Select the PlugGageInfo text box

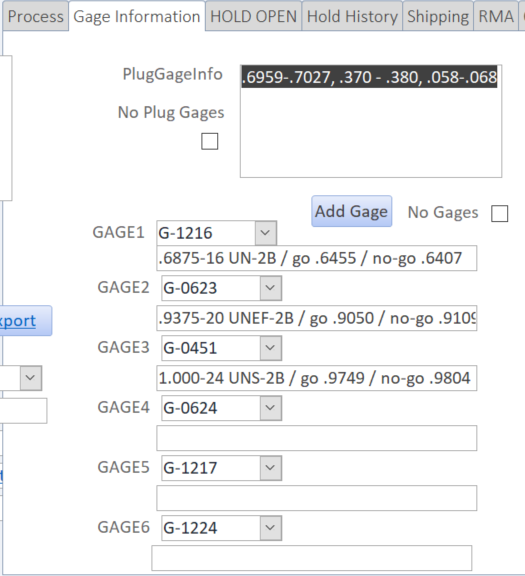click(x=371, y=121)
